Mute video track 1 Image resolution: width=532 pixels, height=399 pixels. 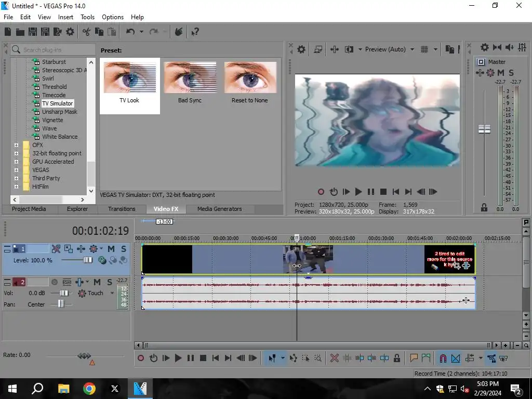pyautogui.click(x=111, y=249)
